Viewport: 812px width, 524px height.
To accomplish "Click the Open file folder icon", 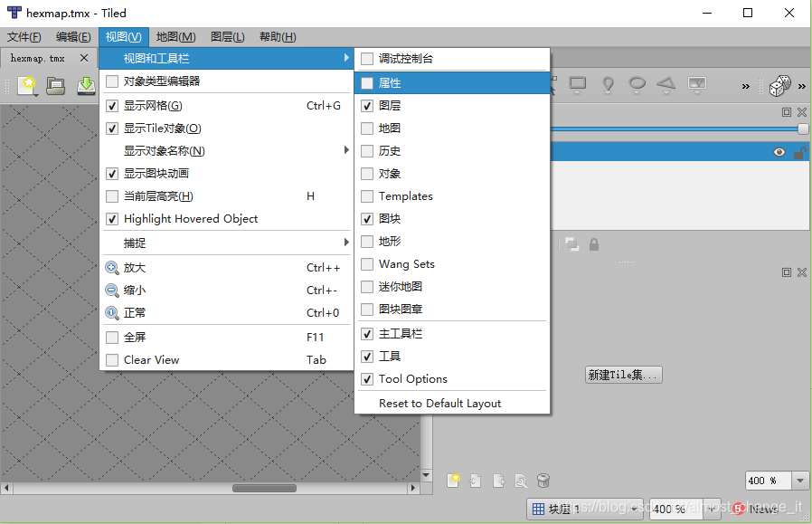I will [55, 85].
